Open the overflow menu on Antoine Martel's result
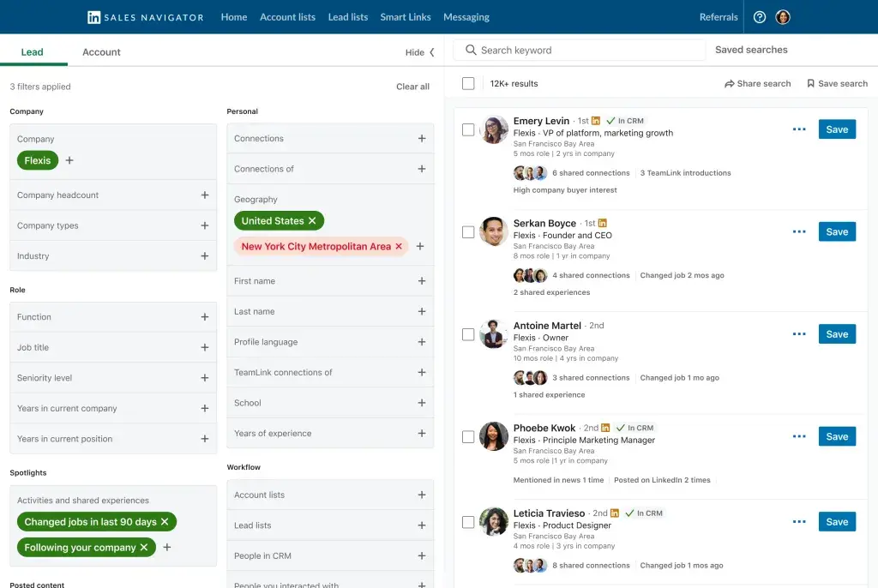878x588 pixels. coord(799,333)
